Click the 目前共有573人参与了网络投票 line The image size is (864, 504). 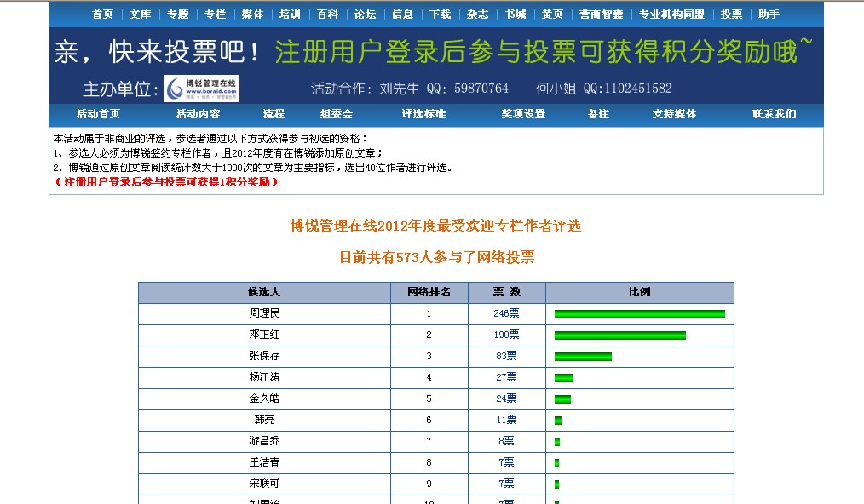tap(436, 257)
